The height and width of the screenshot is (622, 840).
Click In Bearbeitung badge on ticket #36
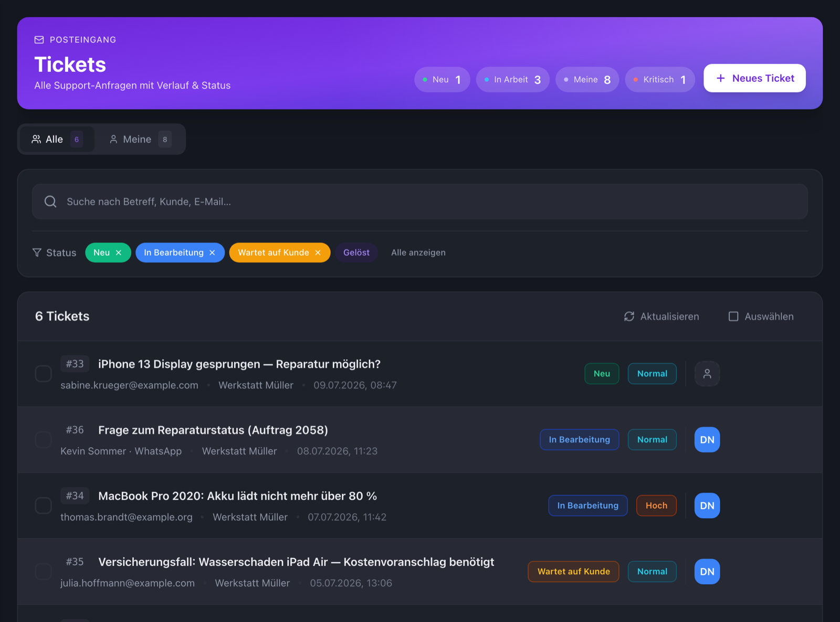click(x=580, y=440)
